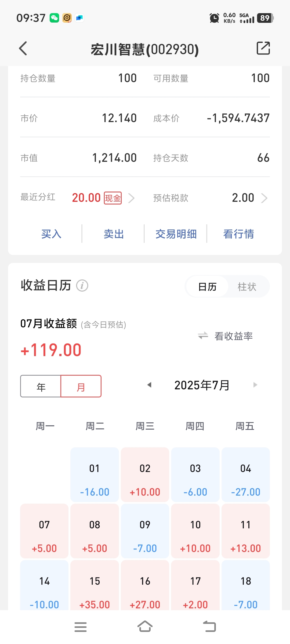Expand 预估税款 details chevron
The height and width of the screenshot is (644, 290).
264,198
